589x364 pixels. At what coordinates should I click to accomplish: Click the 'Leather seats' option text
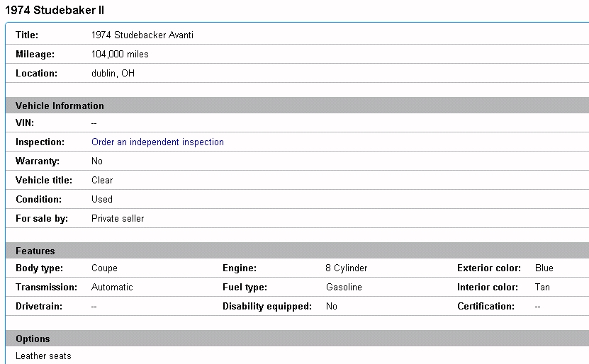click(x=43, y=356)
